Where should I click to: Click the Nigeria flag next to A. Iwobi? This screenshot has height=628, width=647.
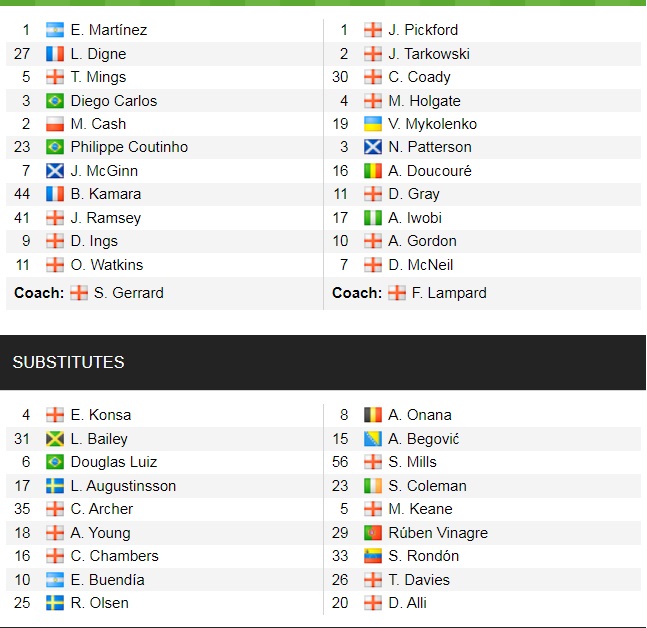[373, 218]
